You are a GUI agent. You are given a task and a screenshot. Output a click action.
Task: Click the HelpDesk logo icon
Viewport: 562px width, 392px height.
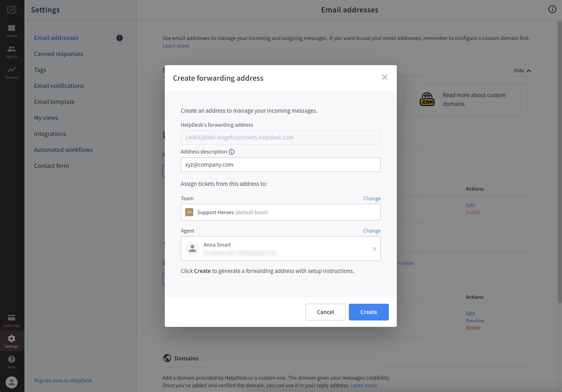coord(12,10)
